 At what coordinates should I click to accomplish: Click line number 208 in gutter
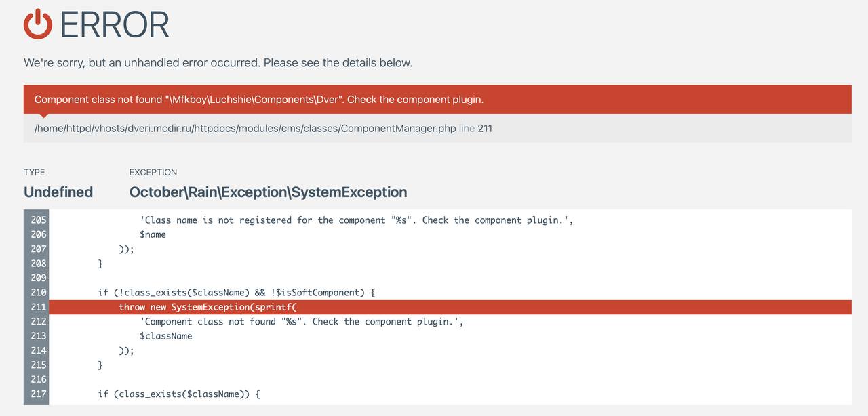(39, 264)
